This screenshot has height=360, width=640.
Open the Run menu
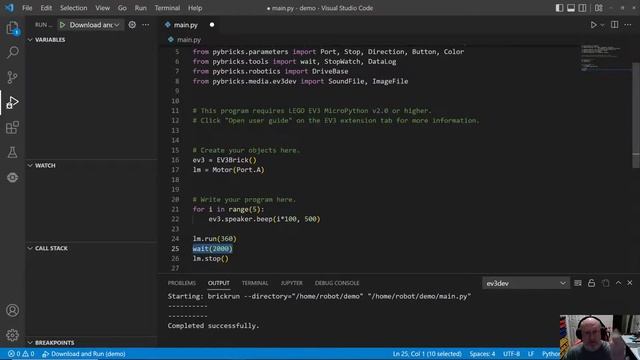click(140, 8)
